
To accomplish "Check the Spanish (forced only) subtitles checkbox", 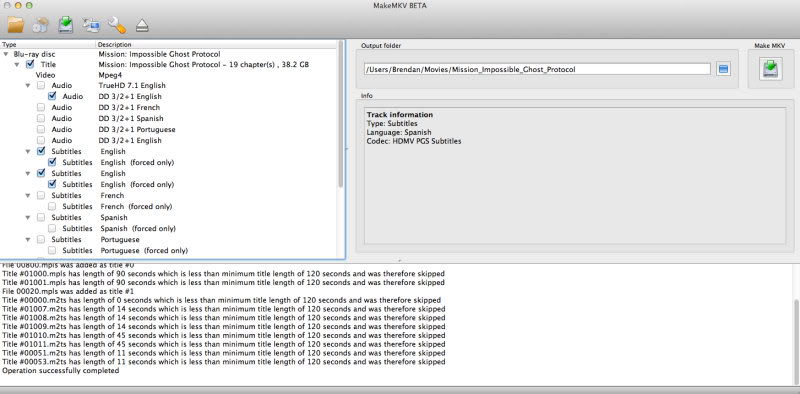I will (x=52, y=229).
